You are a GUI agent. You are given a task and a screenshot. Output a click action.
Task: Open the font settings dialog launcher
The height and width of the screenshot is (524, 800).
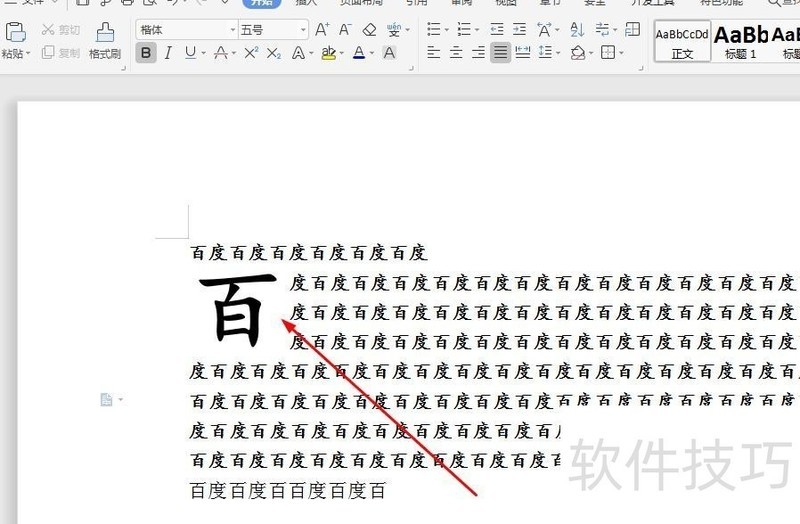(411, 68)
